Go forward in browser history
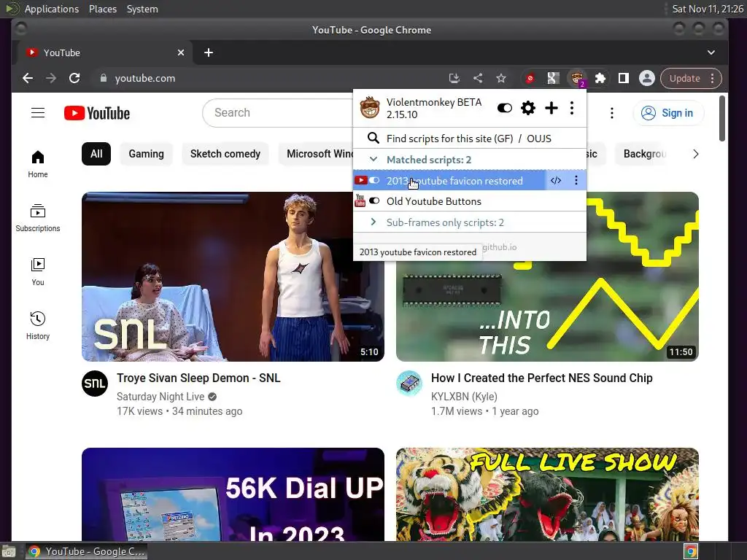Viewport: 747px width, 560px height. point(51,78)
